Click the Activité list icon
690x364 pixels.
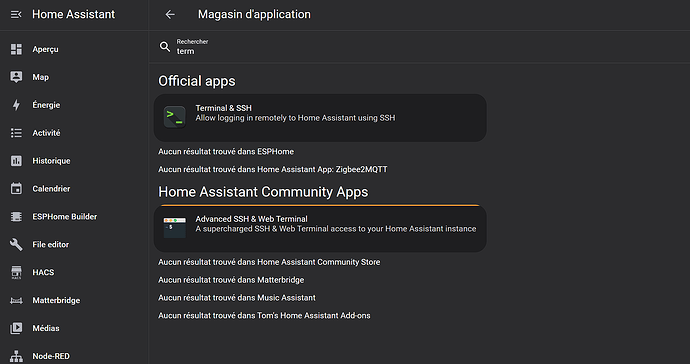point(16,133)
